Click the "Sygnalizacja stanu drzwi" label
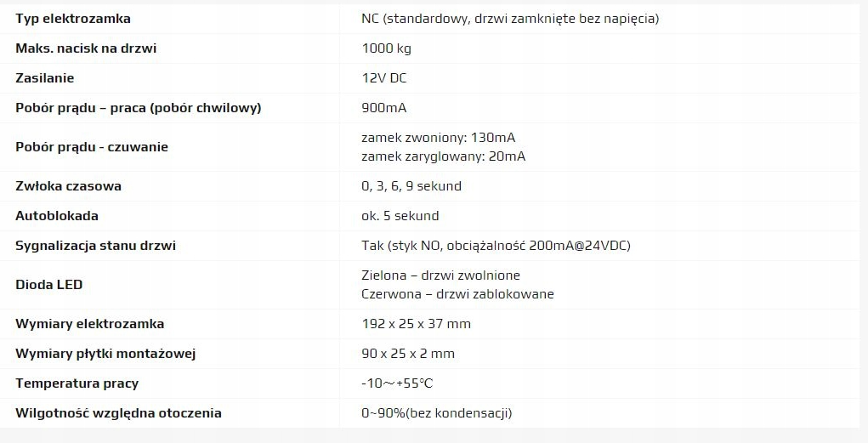The width and height of the screenshot is (868, 443). click(96, 246)
